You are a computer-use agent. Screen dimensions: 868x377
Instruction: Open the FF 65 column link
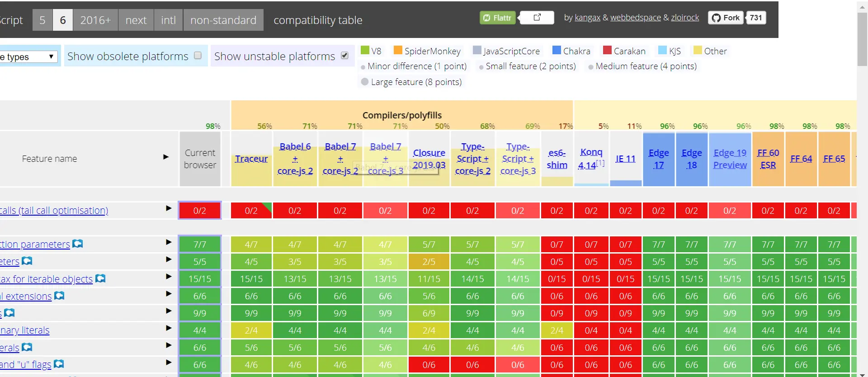click(834, 159)
